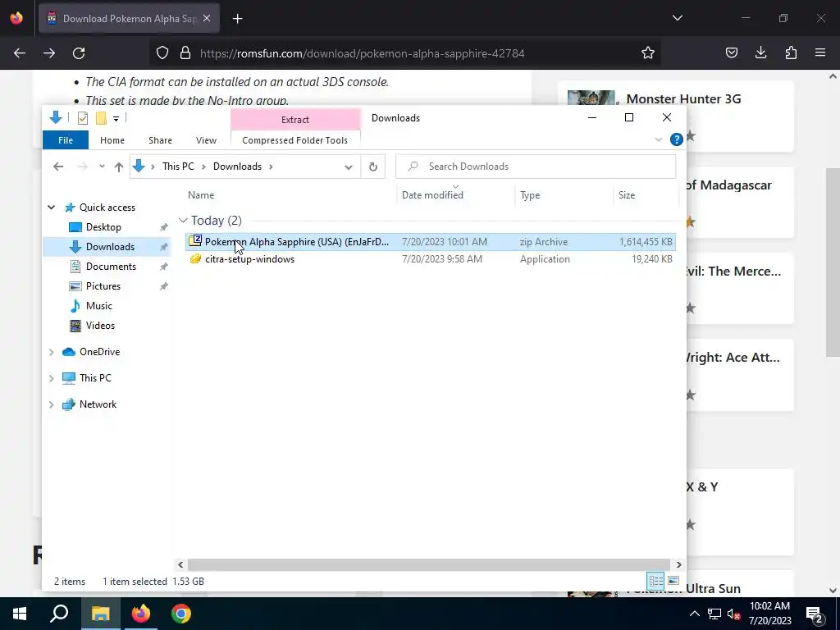Go up one folder level in Explorer
Image resolution: width=840 pixels, height=630 pixels.
coord(119,167)
